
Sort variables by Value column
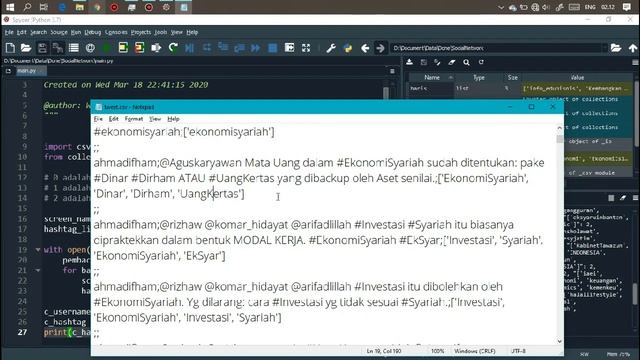coord(577,77)
